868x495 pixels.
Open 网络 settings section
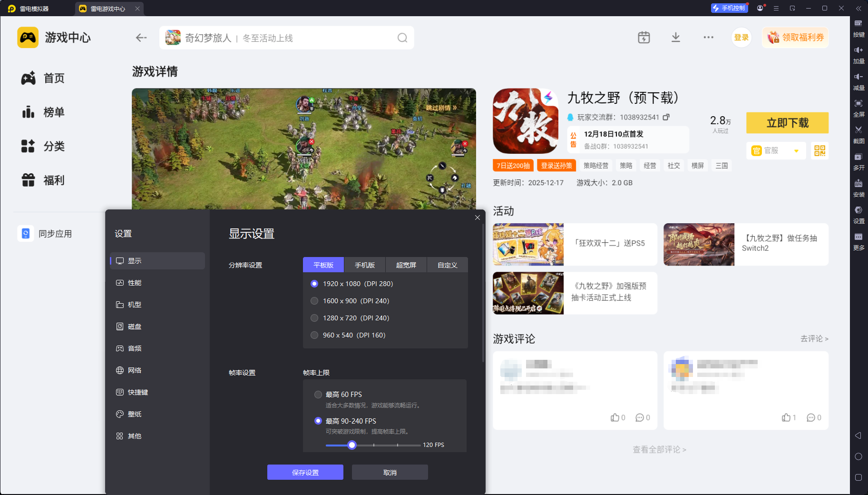(x=157, y=370)
